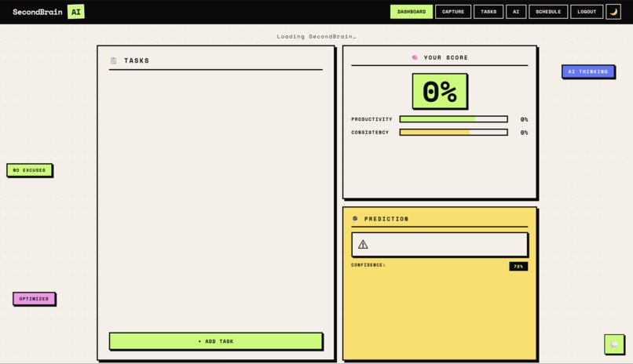Click the + Add Task button
Image resolution: width=633 pixels, height=364 pixels.
click(215, 341)
